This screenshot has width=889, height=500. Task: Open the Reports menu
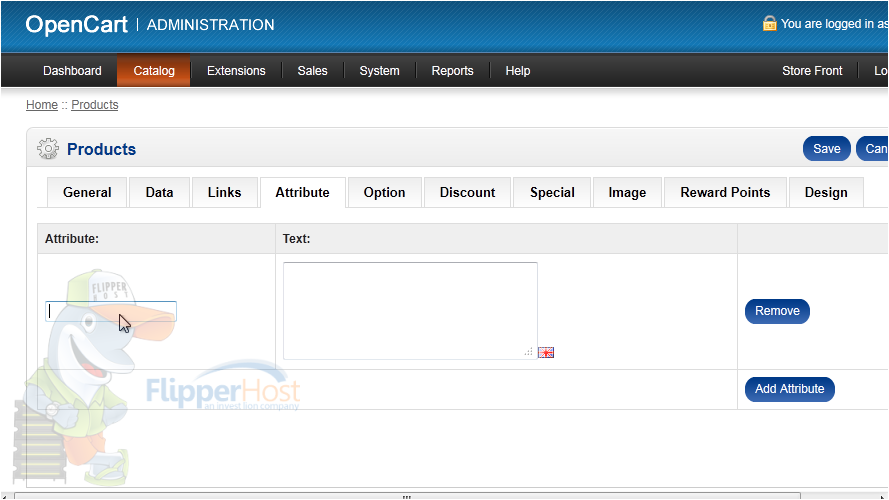pos(452,71)
